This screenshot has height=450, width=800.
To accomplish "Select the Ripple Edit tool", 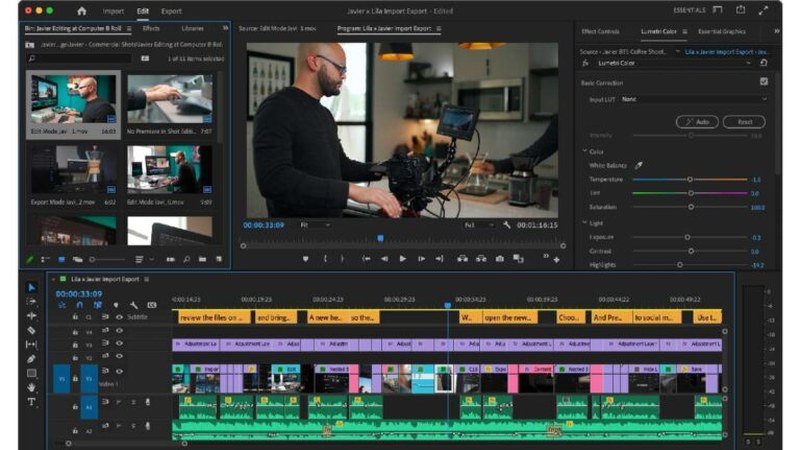I will (x=32, y=316).
